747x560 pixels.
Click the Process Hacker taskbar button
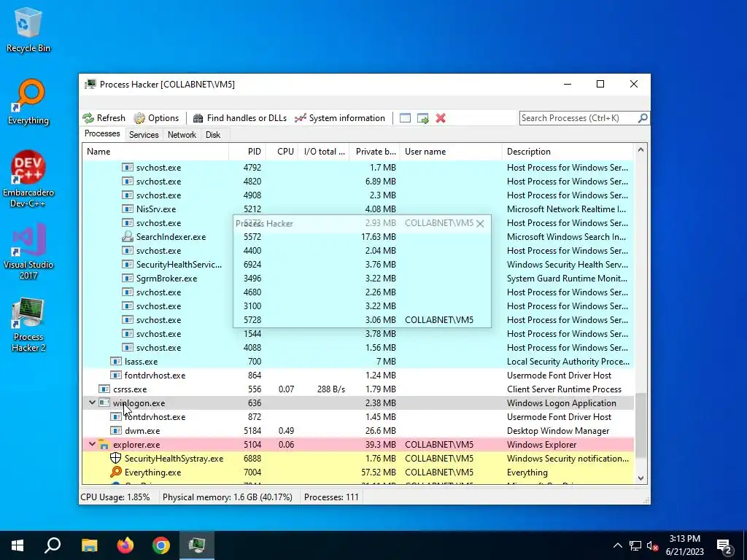point(197,545)
